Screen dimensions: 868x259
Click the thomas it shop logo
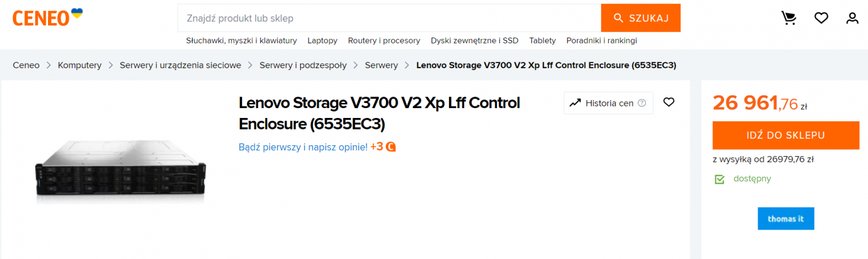(x=786, y=219)
